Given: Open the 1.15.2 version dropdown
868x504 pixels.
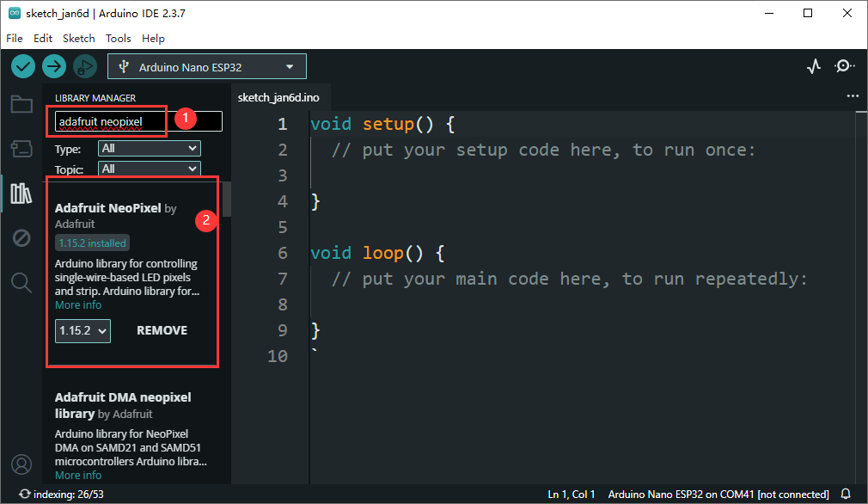Looking at the screenshot, I should click(x=83, y=330).
